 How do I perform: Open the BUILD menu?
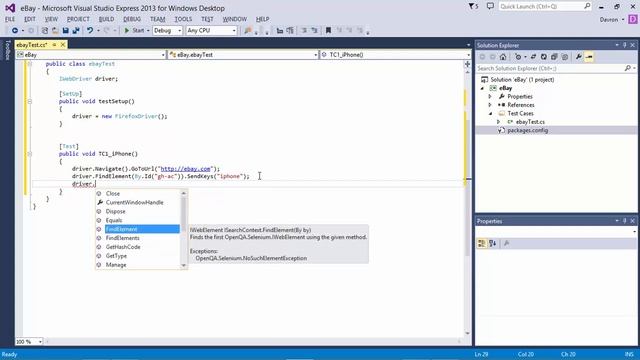106,19
